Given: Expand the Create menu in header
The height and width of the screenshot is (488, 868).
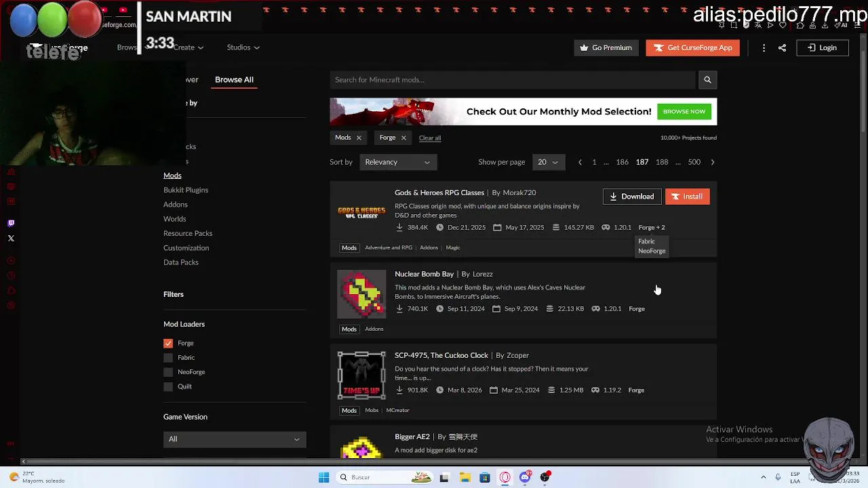Looking at the screenshot, I should 188,47.
